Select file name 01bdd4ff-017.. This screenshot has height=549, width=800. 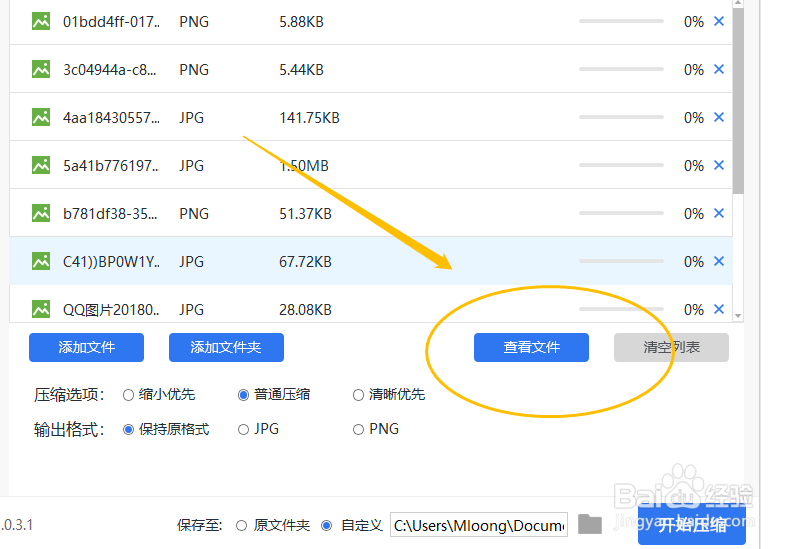click(x=111, y=22)
